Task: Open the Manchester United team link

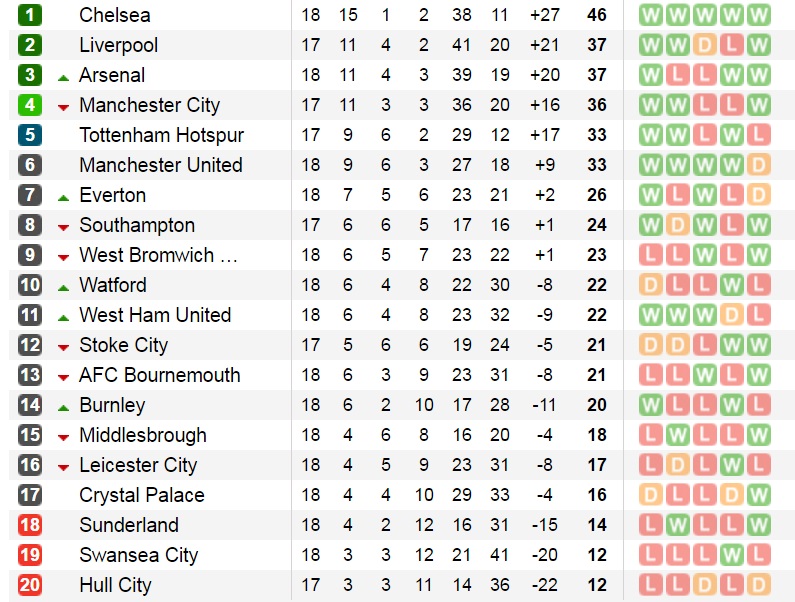Action: 161,165
